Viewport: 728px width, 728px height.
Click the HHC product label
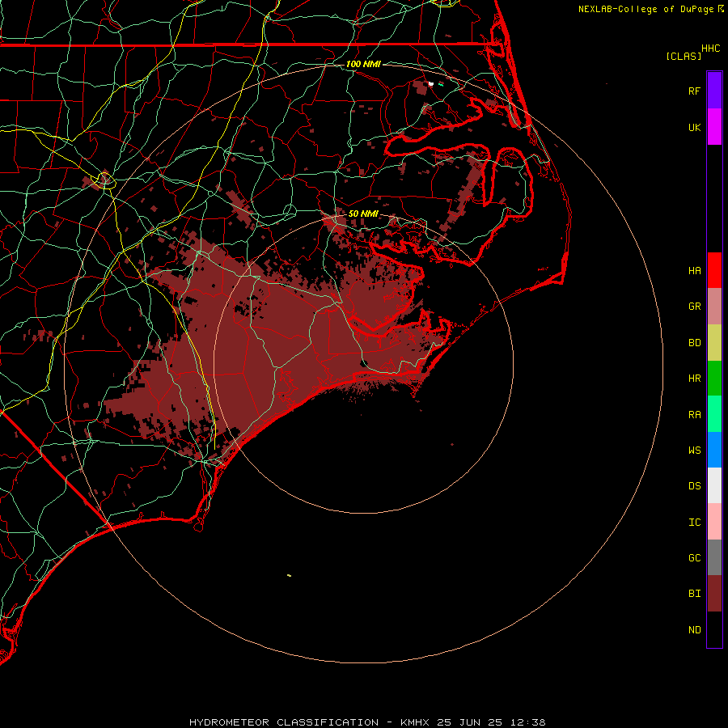[710, 49]
